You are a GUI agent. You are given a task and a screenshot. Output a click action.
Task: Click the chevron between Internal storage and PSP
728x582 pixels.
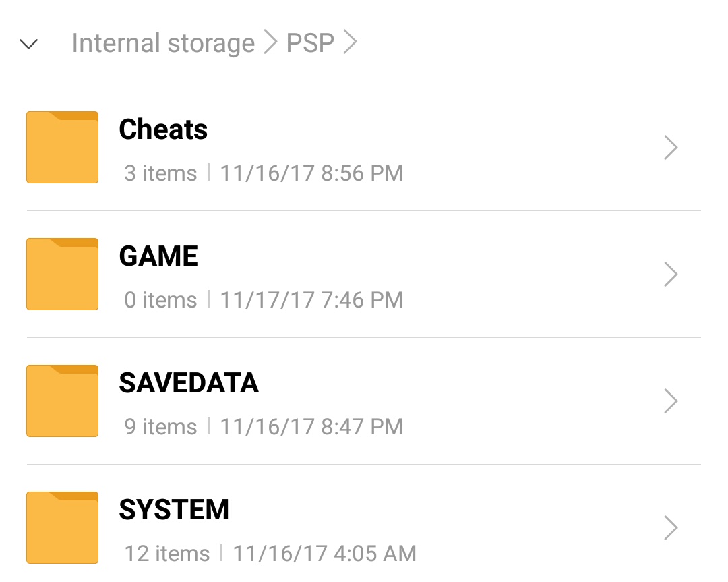pyautogui.click(x=270, y=42)
